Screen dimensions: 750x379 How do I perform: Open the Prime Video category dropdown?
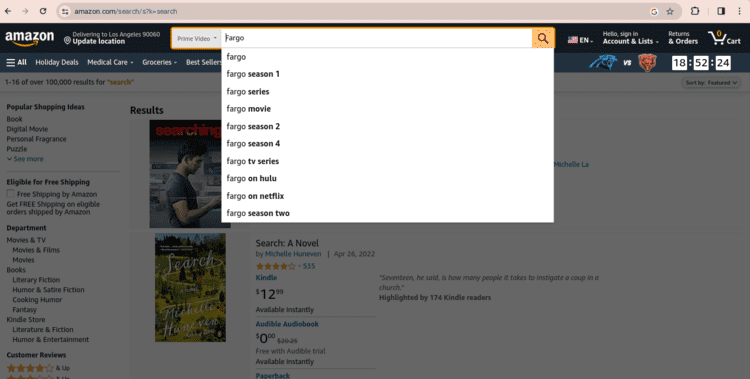(197, 38)
